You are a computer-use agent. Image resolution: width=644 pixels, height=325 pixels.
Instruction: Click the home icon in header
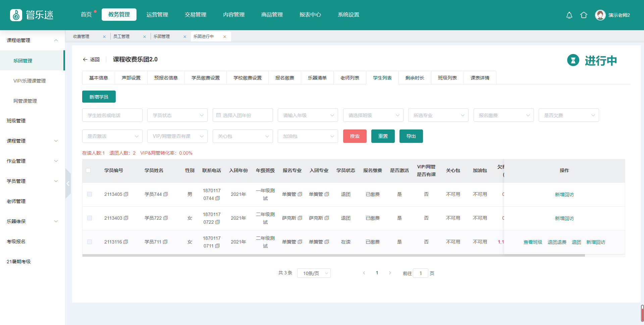click(584, 15)
